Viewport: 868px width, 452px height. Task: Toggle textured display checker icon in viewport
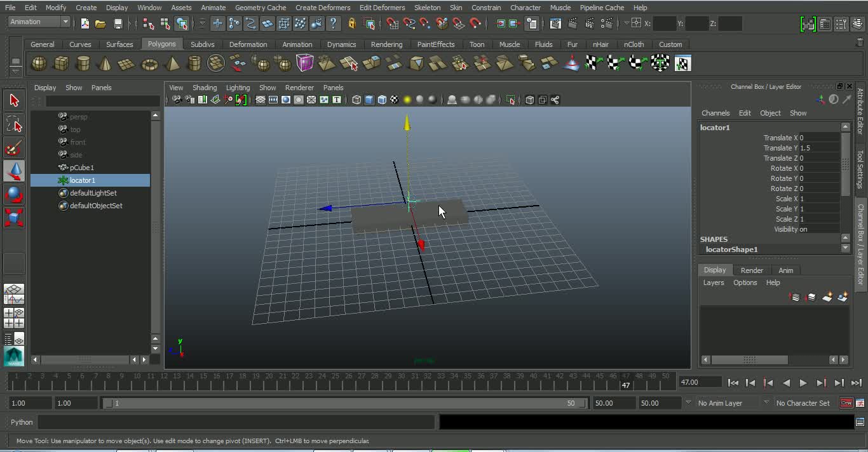point(395,100)
